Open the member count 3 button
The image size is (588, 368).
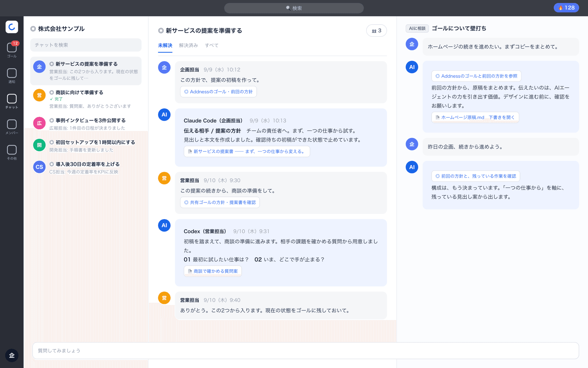tap(376, 30)
